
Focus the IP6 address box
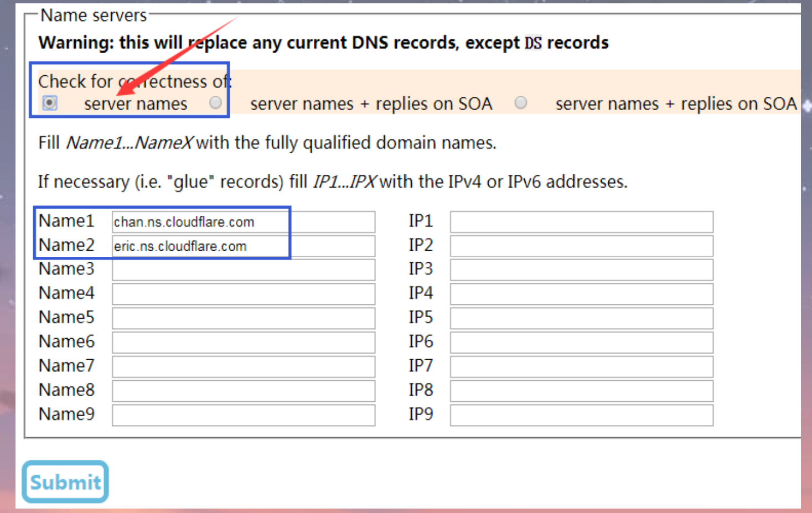tap(581, 343)
